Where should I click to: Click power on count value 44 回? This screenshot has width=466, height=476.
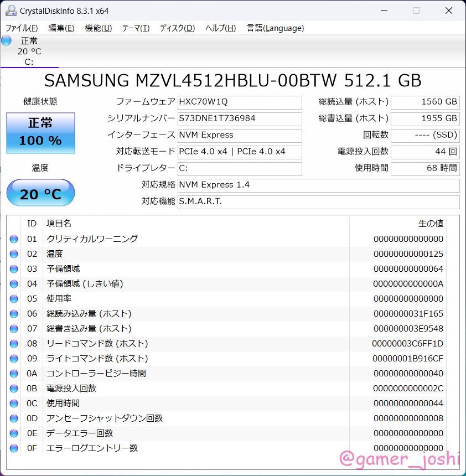[x=425, y=152]
